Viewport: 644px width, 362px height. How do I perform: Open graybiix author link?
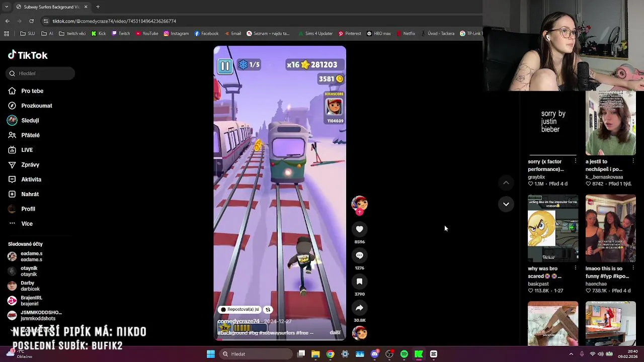(x=536, y=177)
